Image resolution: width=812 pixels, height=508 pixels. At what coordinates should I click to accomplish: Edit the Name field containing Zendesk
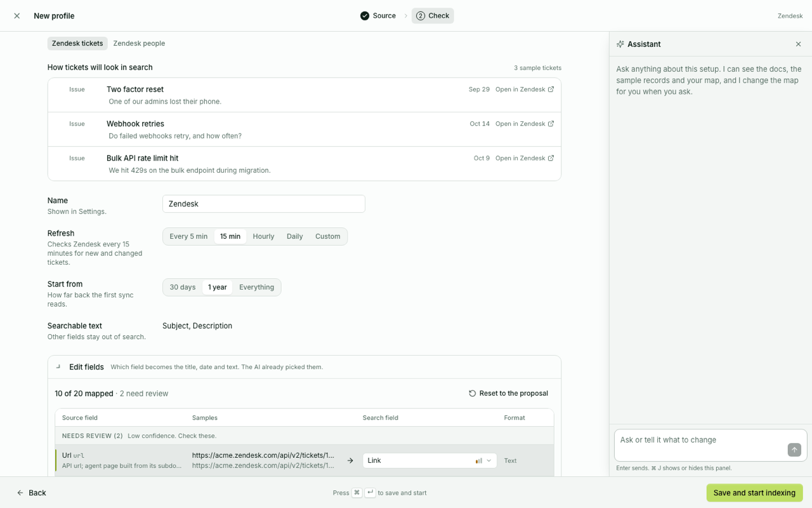tap(264, 204)
